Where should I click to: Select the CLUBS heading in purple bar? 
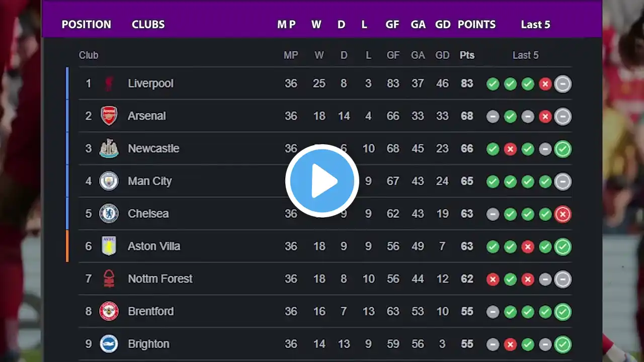(148, 25)
